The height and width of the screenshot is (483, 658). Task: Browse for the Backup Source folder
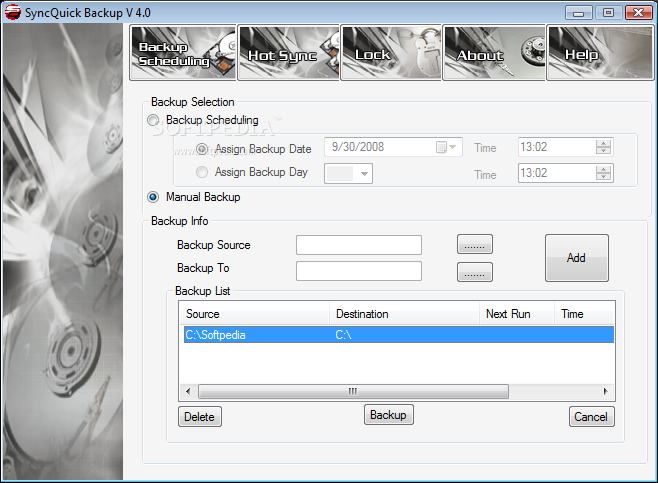475,245
